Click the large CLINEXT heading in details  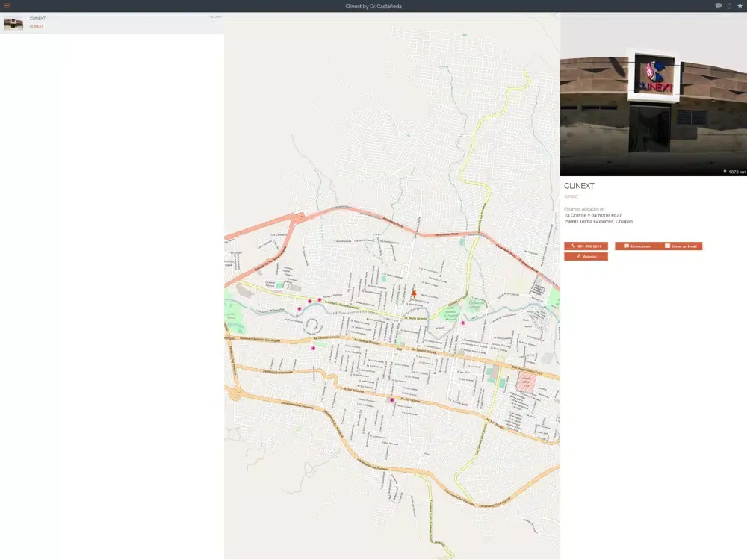(x=580, y=186)
